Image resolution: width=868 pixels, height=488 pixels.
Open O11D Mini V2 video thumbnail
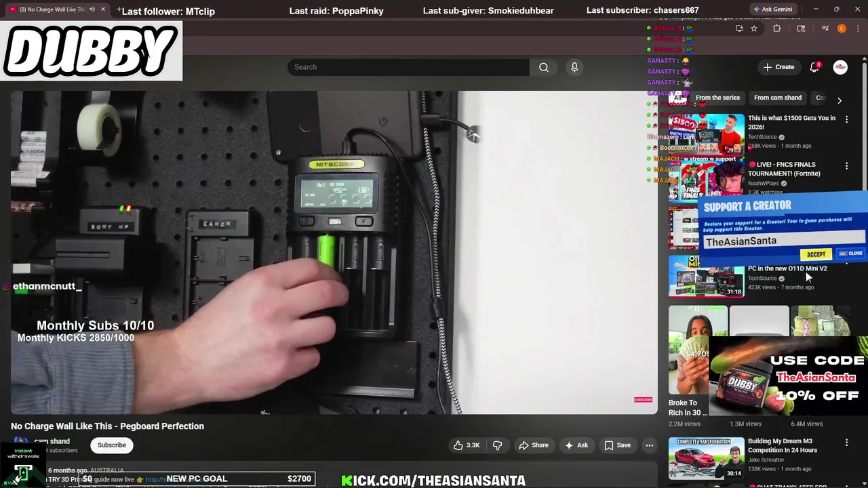pyautogui.click(x=706, y=277)
